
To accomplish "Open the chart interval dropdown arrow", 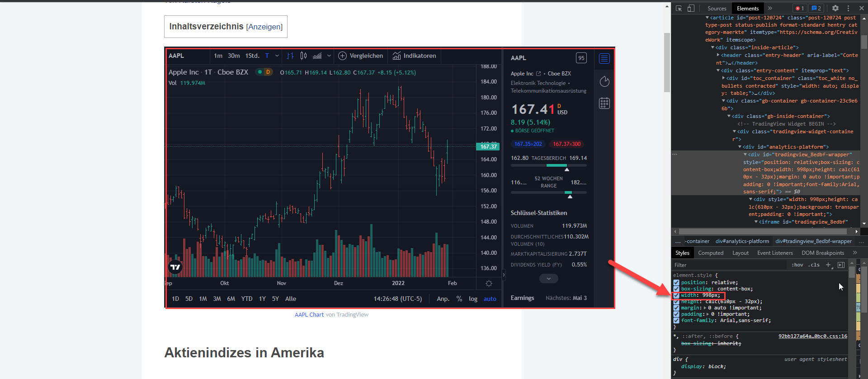I will 277,56.
